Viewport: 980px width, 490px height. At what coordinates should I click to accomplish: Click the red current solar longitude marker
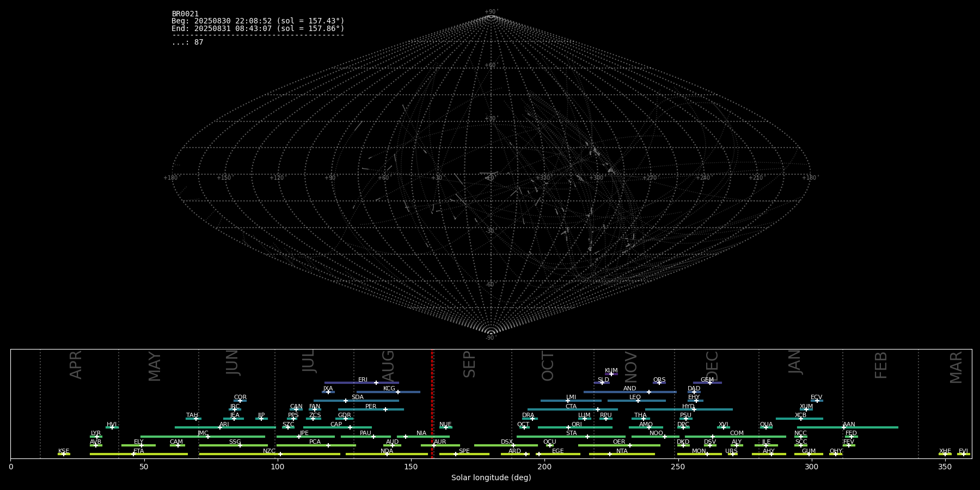(432, 403)
